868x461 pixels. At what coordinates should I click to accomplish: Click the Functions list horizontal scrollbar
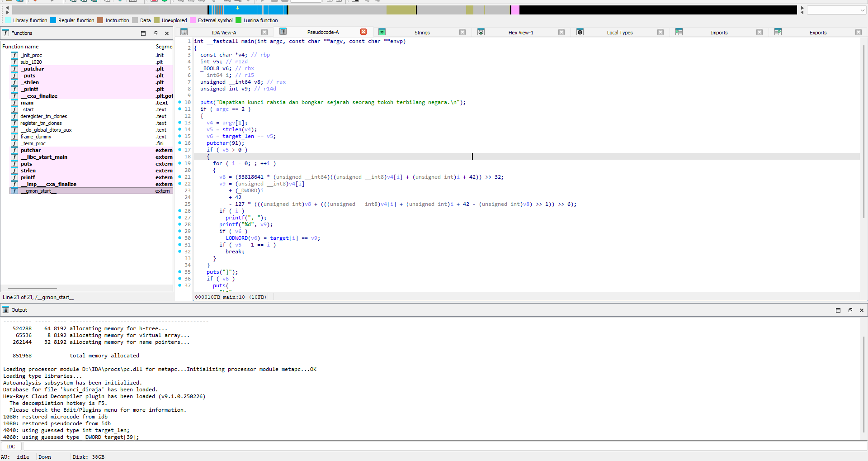tap(33, 288)
